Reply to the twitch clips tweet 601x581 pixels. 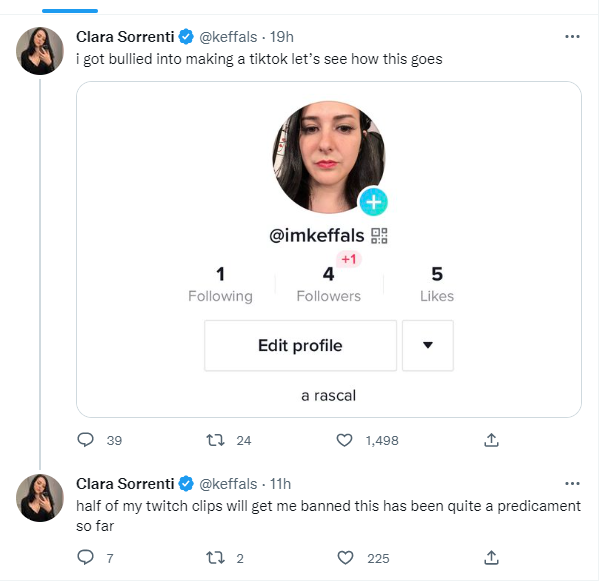click(x=85, y=557)
